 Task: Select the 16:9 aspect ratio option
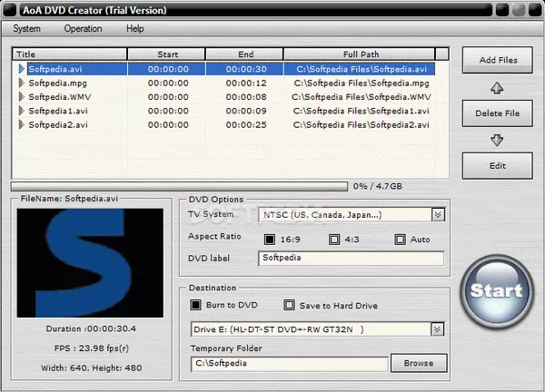270,240
